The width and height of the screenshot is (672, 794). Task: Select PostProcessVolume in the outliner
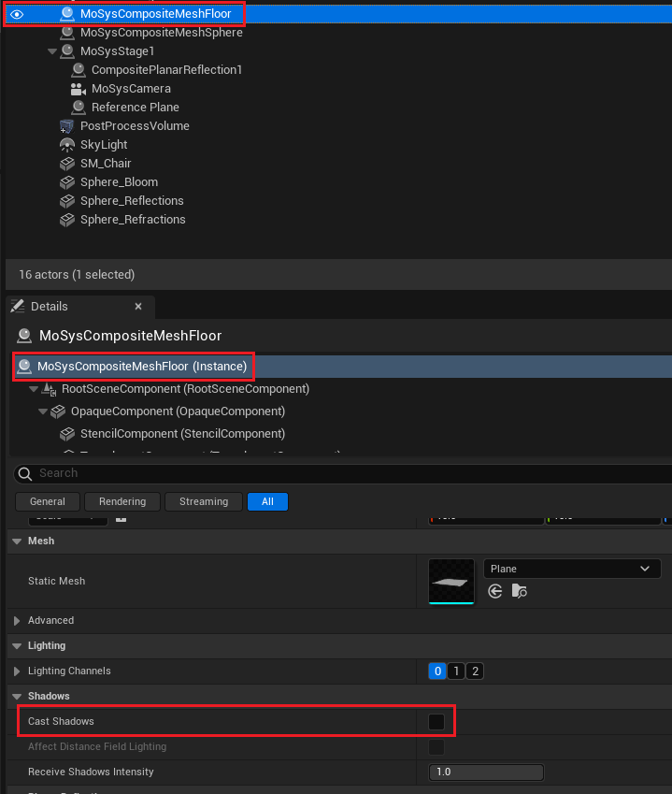pyautogui.click(x=135, y=126)
